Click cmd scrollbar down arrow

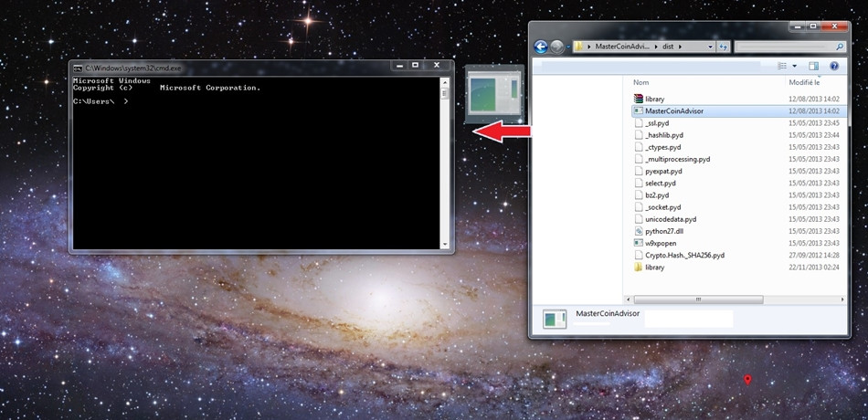[x=445, y=244]
